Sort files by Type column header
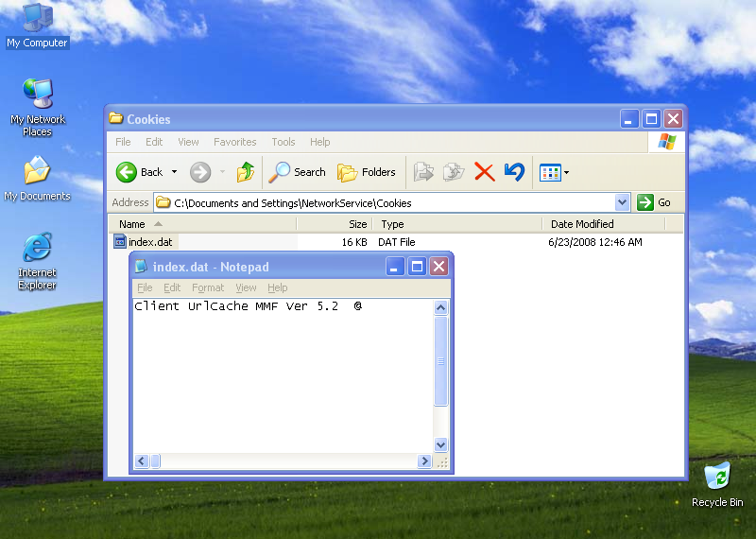 click(457, 224)
